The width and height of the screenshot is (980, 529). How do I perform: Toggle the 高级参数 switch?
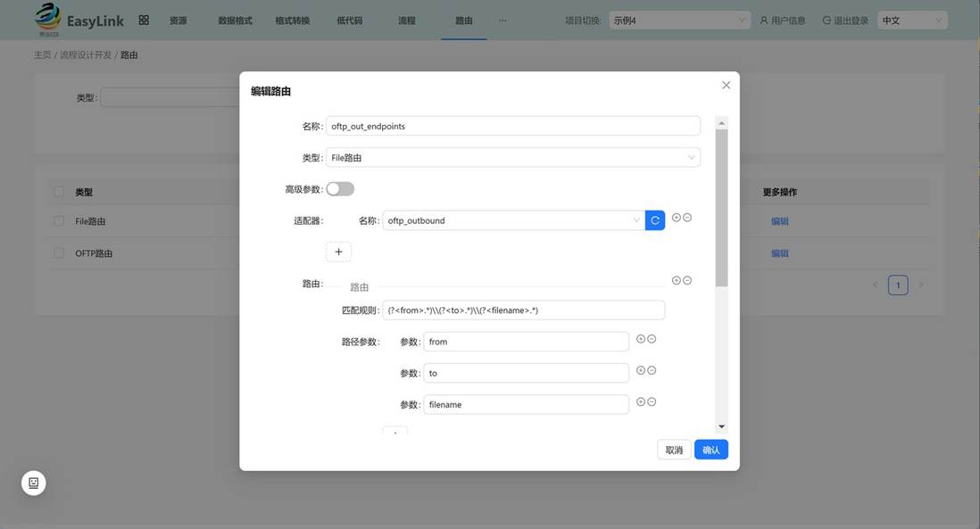[x=340, y=188]
